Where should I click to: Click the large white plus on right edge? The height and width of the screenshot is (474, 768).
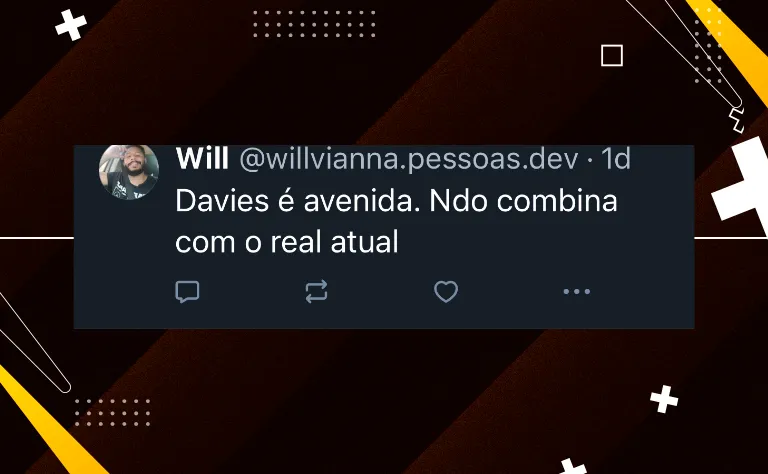tap(742, 184)
